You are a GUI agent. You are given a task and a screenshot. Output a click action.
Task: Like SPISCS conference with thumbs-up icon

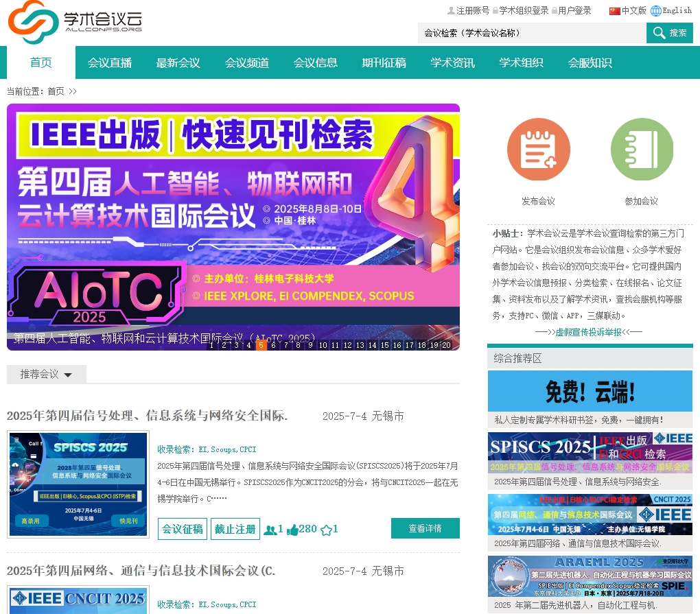click(293, 530)
